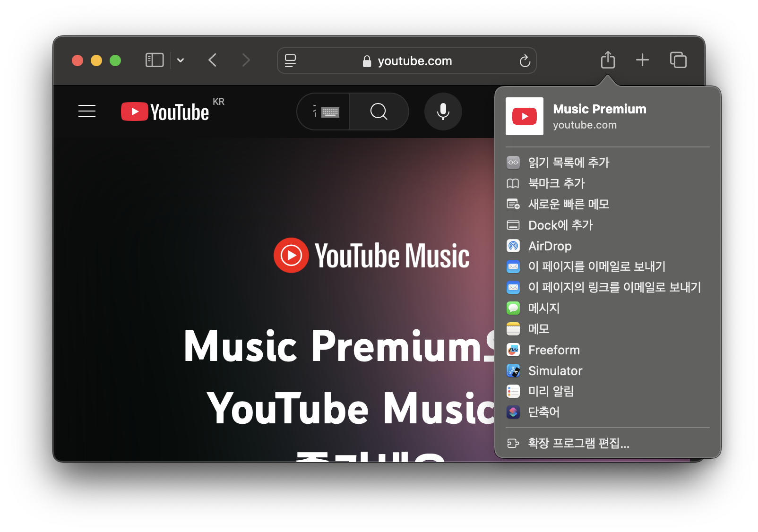The image size is (758, 532).
Task: Click the YouTube Music logo on page
Action: [x=371, y=256]
